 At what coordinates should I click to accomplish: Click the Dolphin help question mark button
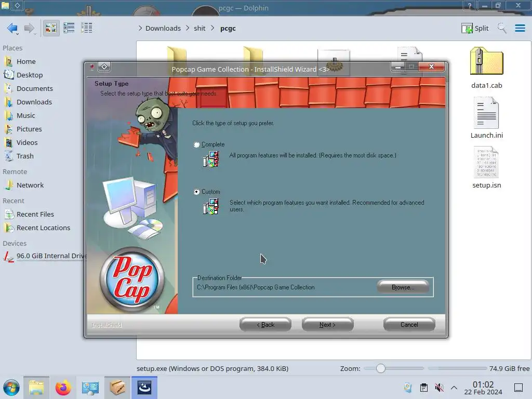470,5
